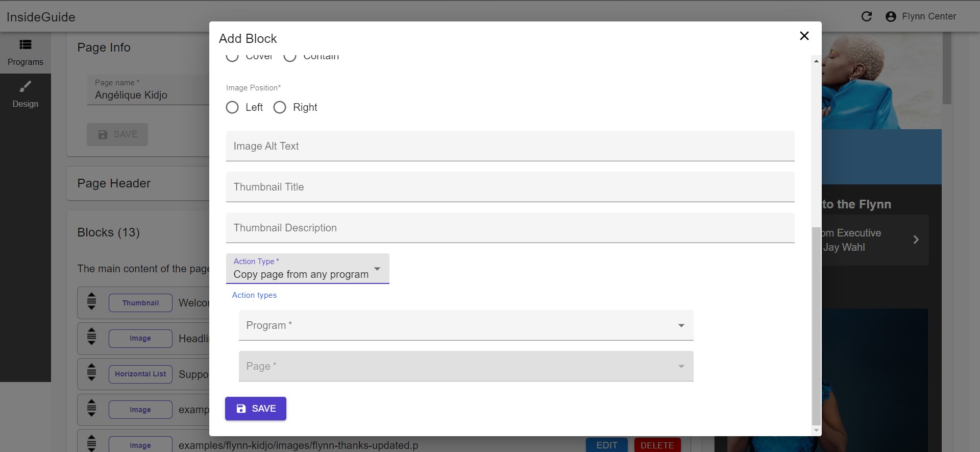
Task: Grab reorder handle of Headli Image block
Action: [x=91, y=337]
